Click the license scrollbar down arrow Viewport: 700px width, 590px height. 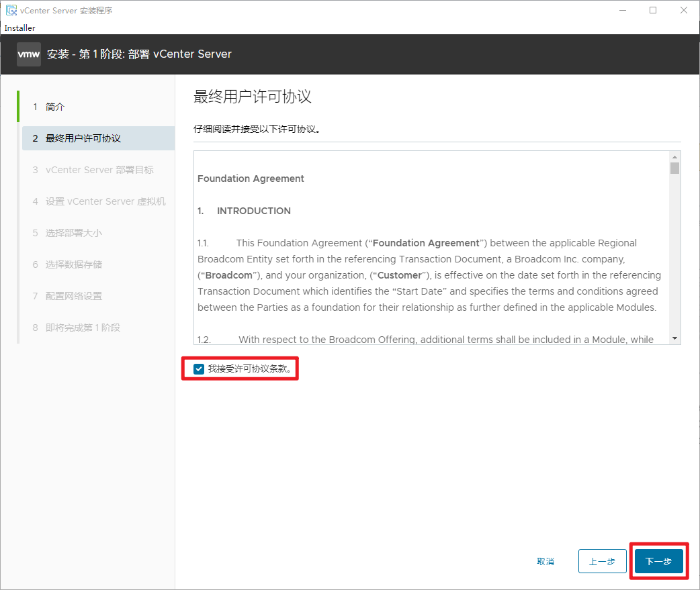click(674, 339)
